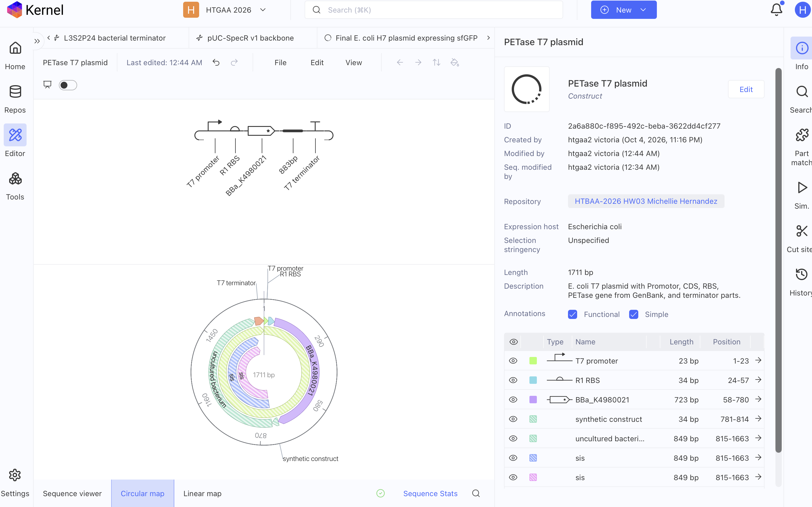Hide the BBa_K4980021 annotation
Viewport: 812px width, 507px height.
pos(513,400)
